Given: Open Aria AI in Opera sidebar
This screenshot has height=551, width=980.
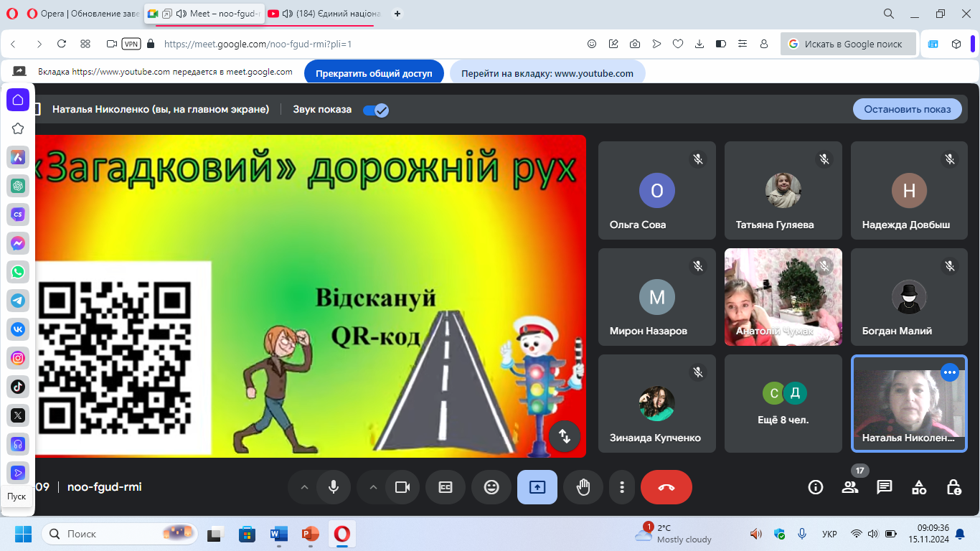Looking at the screenshot, I should [18, 157].
